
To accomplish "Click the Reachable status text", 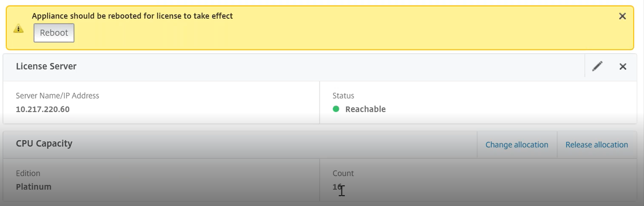I will point(365,109).
